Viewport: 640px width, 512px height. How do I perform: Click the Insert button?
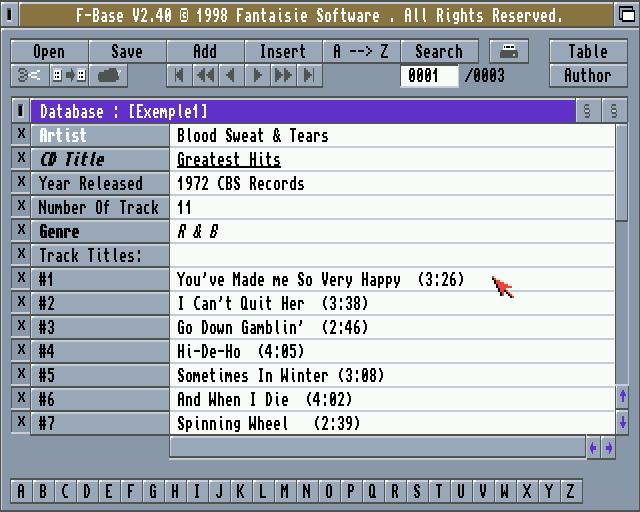283,51
